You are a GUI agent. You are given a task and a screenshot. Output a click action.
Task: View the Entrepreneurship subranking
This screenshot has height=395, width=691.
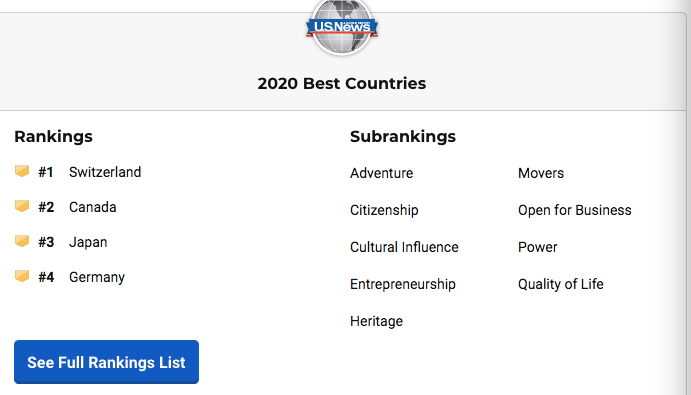[403, 284]
